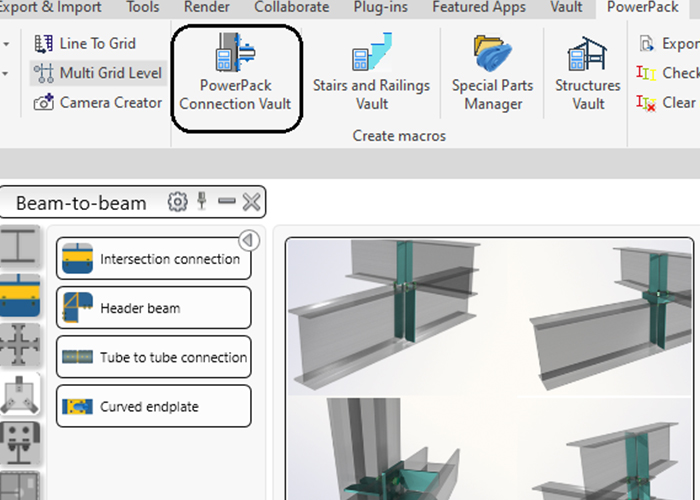700x500 pixels.
Task: Click the Create macros group label
Action: pos(399,135)
